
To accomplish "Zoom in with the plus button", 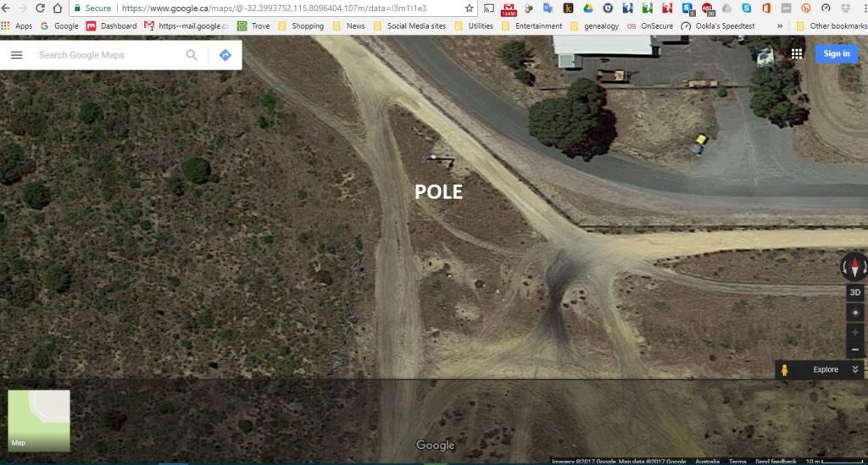I will (x=854, y=332).
